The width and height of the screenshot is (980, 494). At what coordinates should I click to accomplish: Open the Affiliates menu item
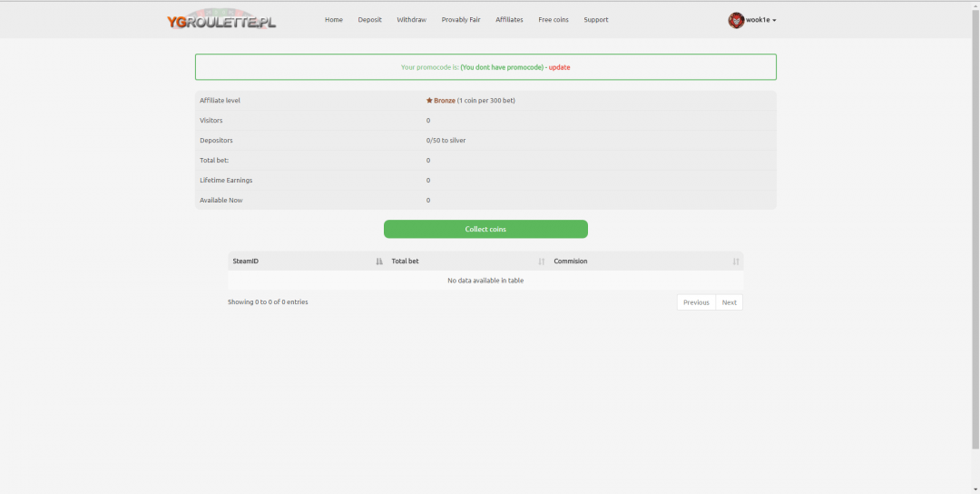pyautogui.click(x=509, y=20)
